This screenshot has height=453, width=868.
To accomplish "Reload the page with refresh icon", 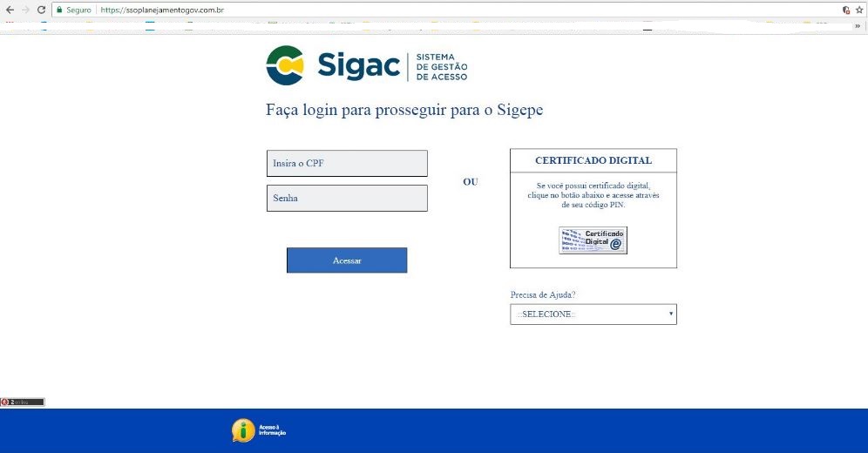I will pos(41,10).
